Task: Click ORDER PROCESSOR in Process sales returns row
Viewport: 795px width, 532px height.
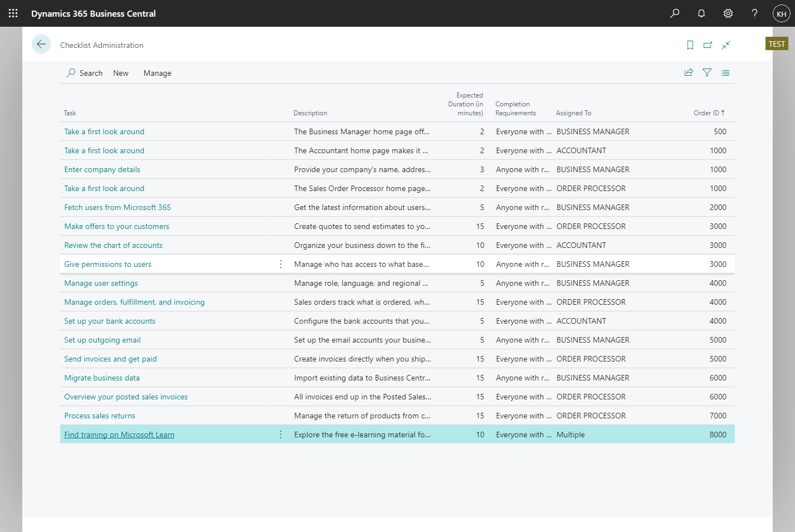Action: point(591,416)
